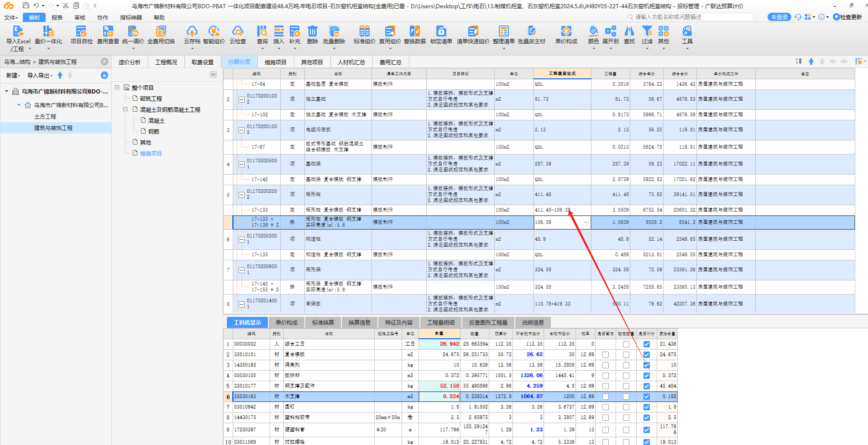The image size is (868, 445).
Task: Check 锁定数量 for 钢支撑及配件 row
Action: pos(626,386)
